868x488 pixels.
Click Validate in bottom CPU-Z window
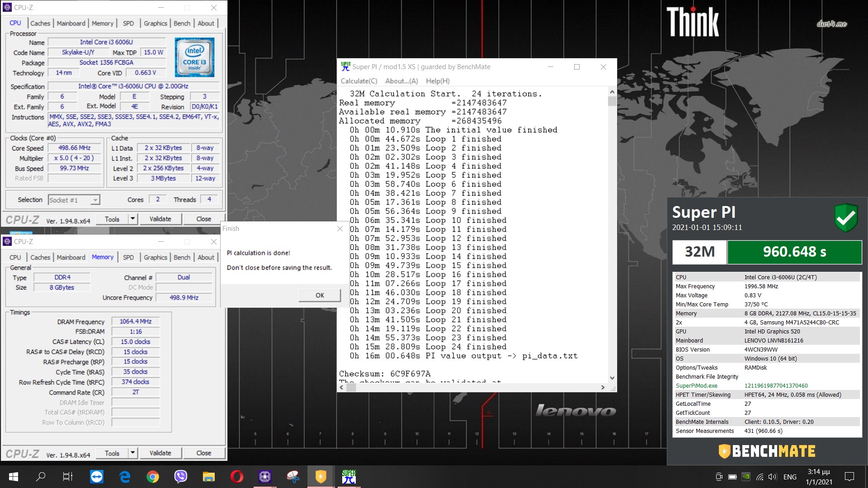pyautogui.click(x=160, y=453)
